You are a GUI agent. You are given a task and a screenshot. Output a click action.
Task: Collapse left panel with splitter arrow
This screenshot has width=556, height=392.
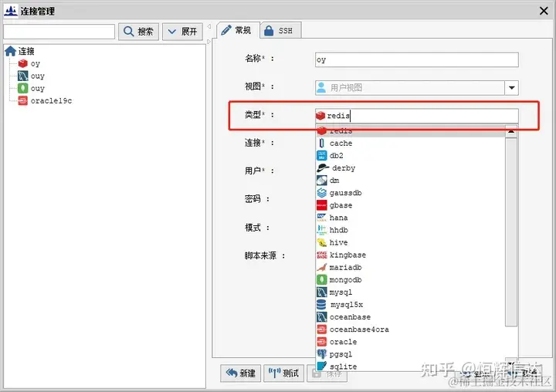click(x=208, y=26)
